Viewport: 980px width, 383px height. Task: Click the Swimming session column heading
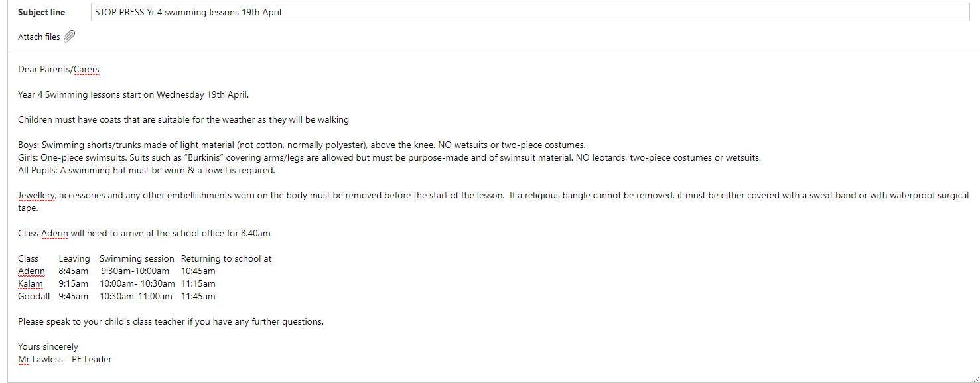pyautogui.click(x=137, y=259)
